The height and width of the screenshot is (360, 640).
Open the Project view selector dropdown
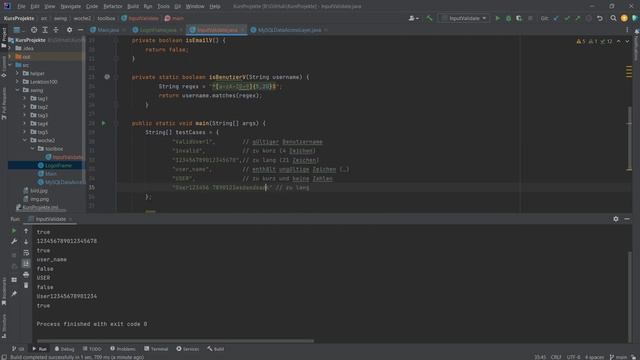(x=18, y=30)
